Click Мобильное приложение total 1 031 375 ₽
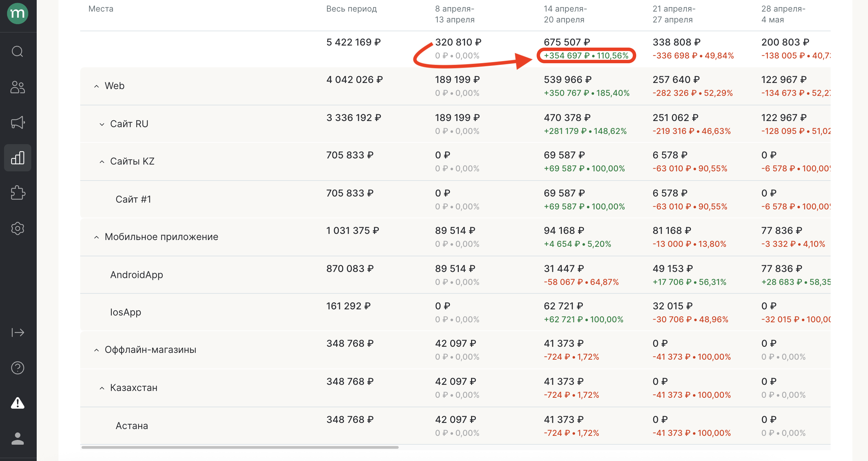The height and width of the screenshot is (461, 868). 352,230
